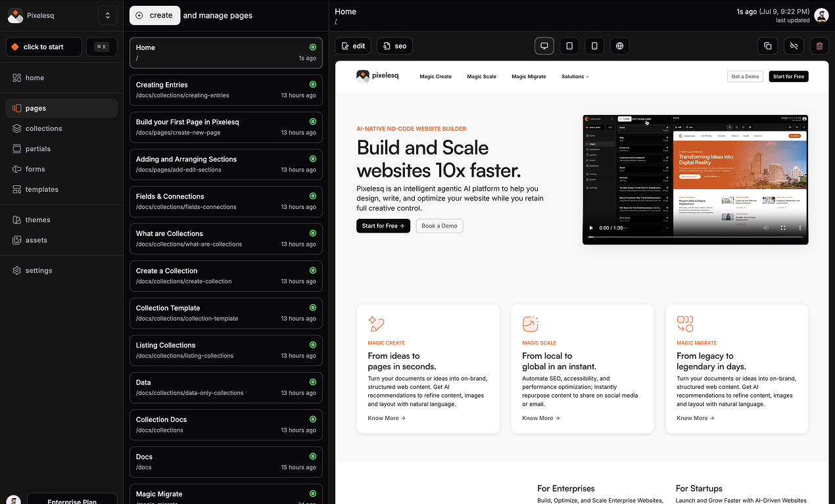The width and height of the screenshot is (835, 504).
Task: Click Know More under Magic Create
Action: 387,418
